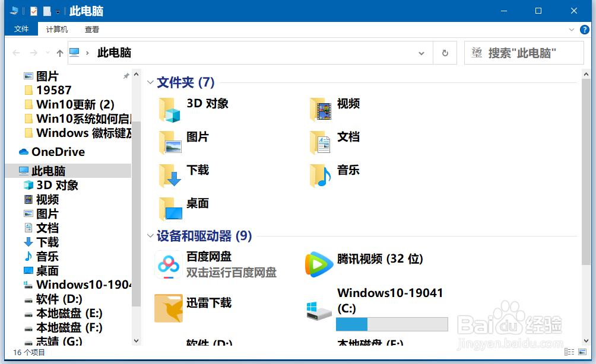
Task: Select 软件 (D:) in the navigation pane
Action: pos(59,299)
